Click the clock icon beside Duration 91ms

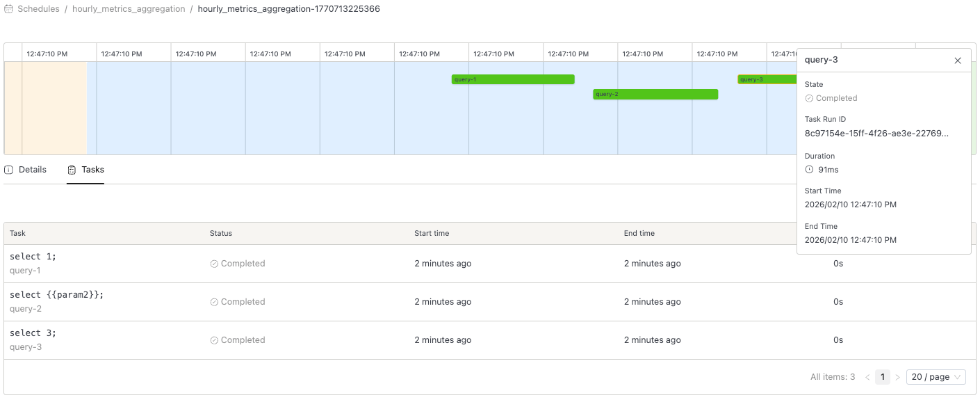809,170
